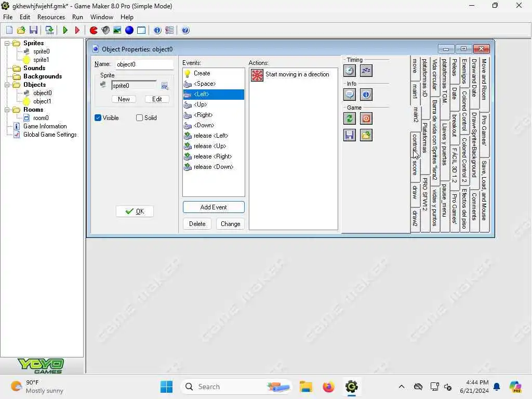Viewport: 532px width, 399px height.
Task: Click the object Name input field
Action: pyautogui.click(x=144, y=64)
